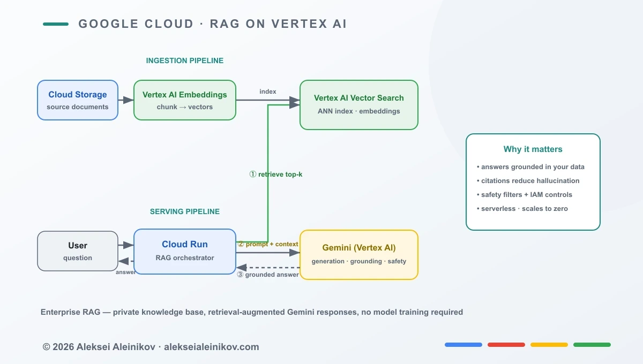Image resolution: width=643 pixels, height=364 pixels.
Task: Click the SERVING PIPELINE label
Action: pos(185,211)
